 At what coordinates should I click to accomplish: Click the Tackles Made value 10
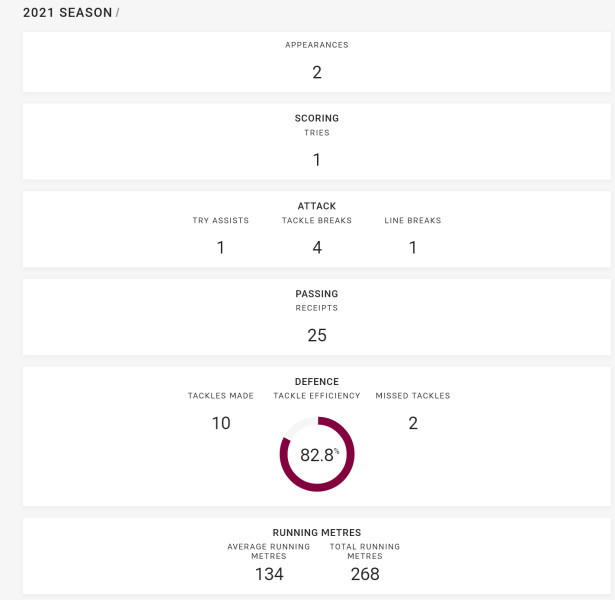[221, 423]
